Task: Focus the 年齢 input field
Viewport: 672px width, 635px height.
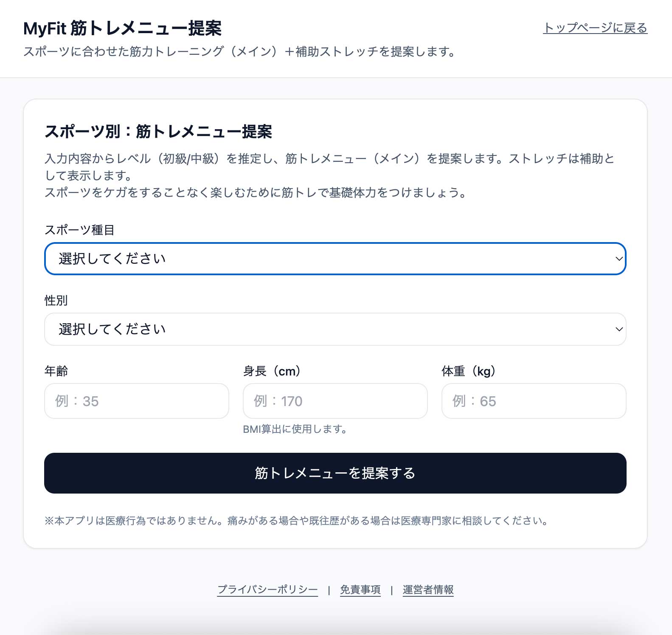Action: pos(136,401)
